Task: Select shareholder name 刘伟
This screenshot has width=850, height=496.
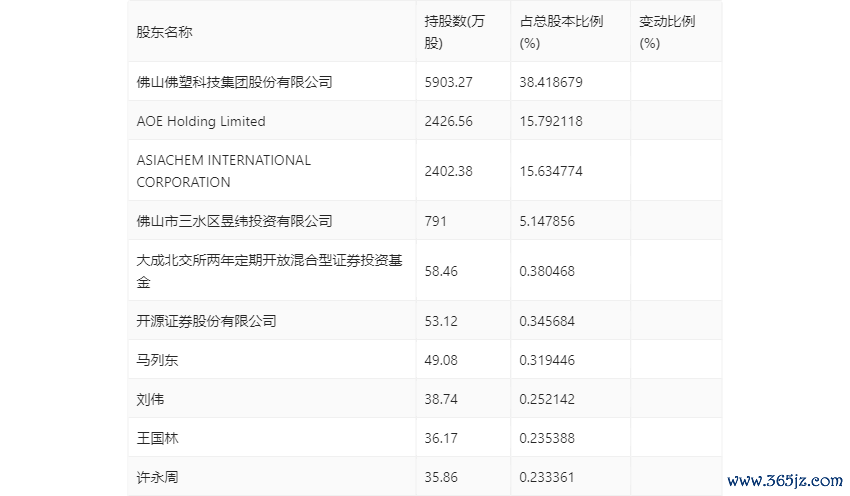Action: coord(150,399)
